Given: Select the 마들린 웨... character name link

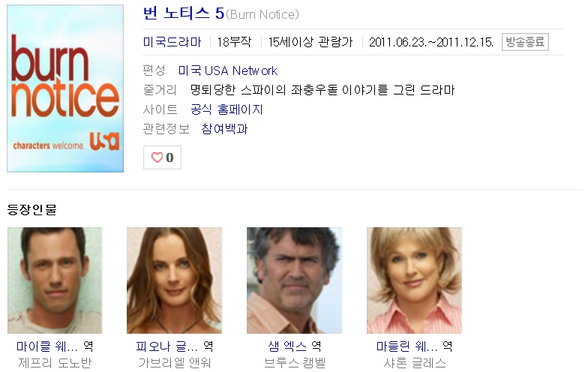Looking at the screenshot, I should [x=406, y=346].
